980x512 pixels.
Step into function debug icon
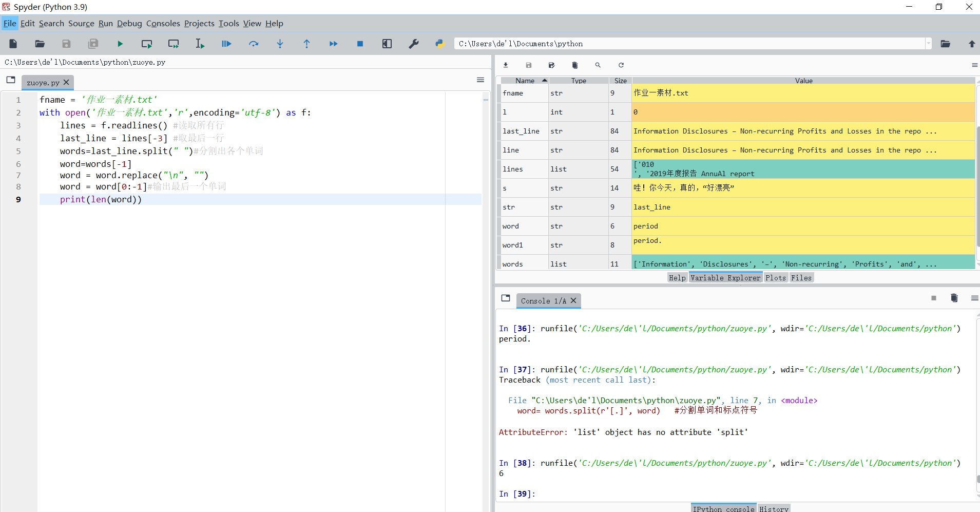(x=280, y=44)
